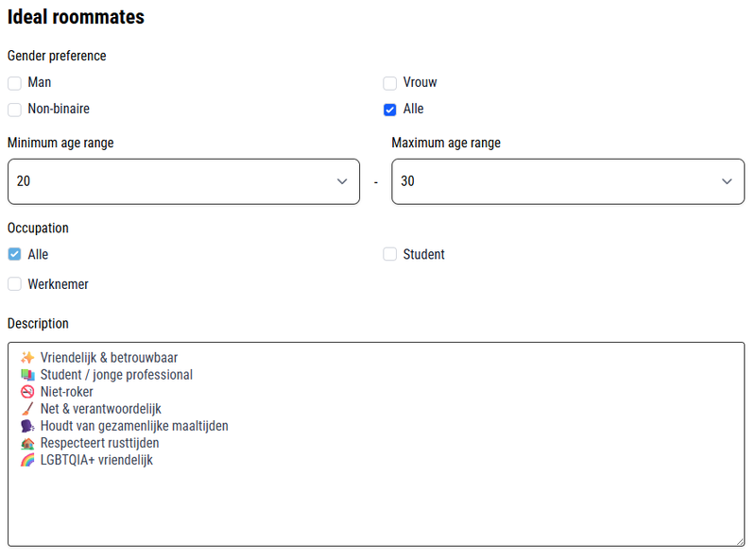Check the Man gender checkbox

click(x=14, y=83)
